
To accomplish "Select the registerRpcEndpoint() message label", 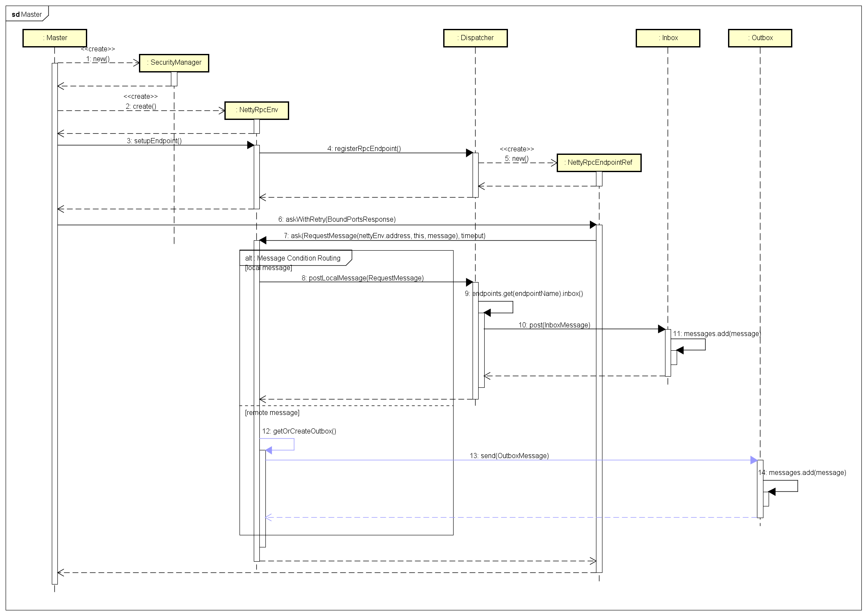I will pos(364,148).
